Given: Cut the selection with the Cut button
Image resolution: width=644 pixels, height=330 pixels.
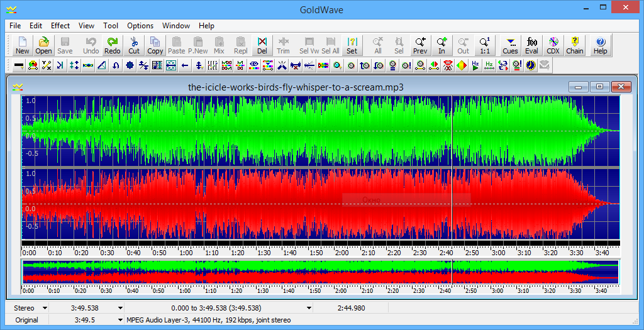Looking at the screenshot, I should 134,45.
